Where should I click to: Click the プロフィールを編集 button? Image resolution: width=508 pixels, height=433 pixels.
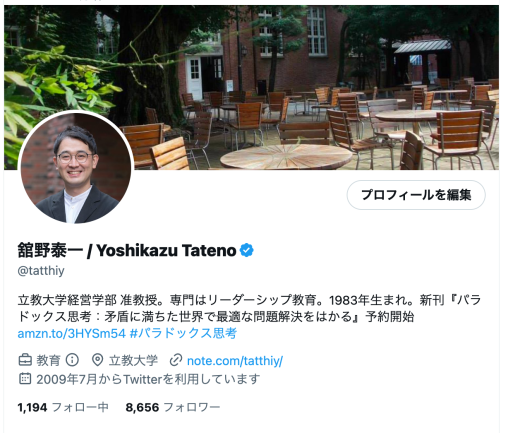416,195
